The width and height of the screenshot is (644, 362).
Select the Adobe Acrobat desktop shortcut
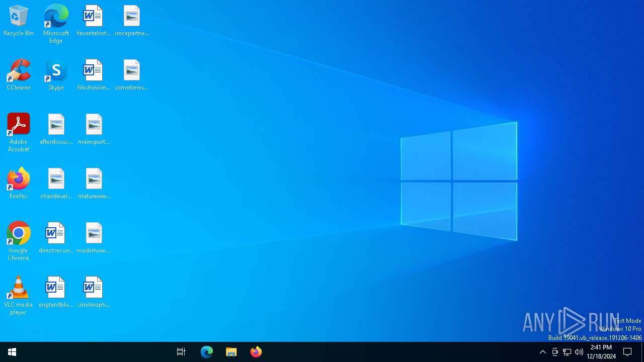(19, 133)
